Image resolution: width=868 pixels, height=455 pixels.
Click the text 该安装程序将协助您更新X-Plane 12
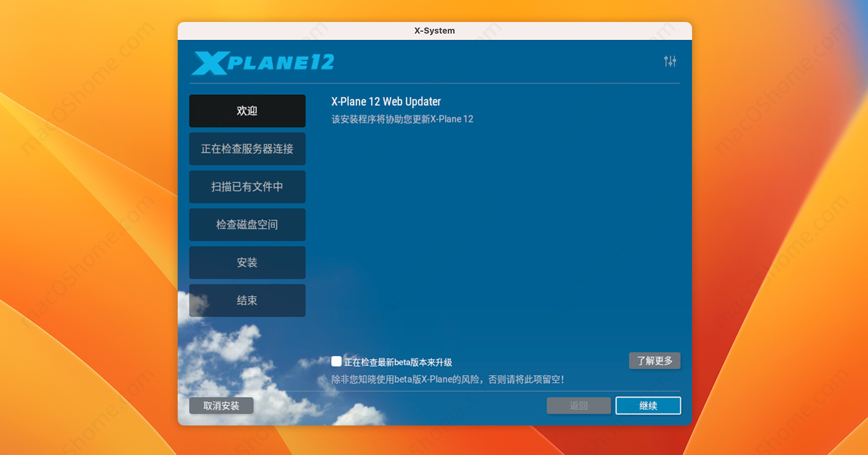pyautogui.click(x=402, y=119)
